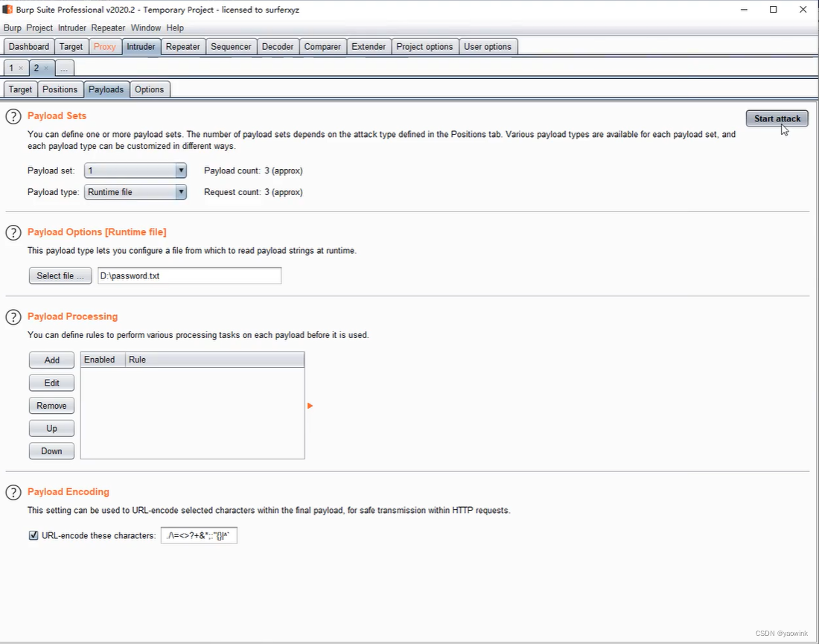Toggle URL-encode these characters checkbox
819x644 pixels.
click(x=34, y=535)
